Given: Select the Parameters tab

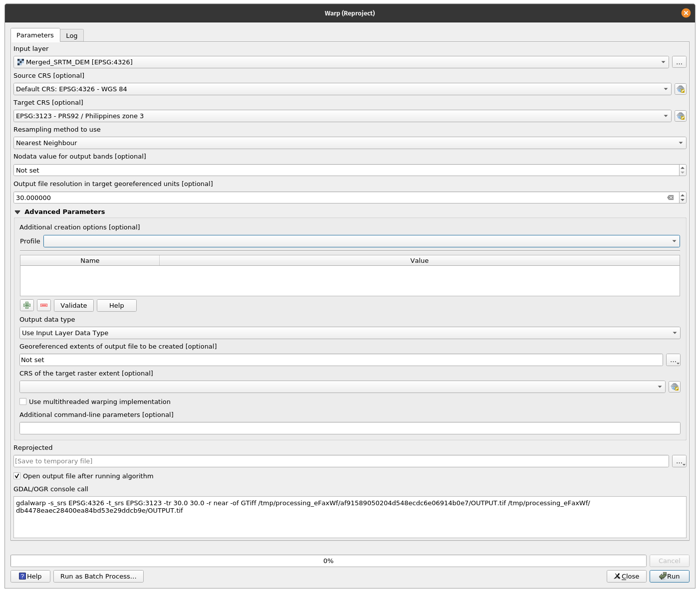Looking at the screenshot, I should coord(35,35).
